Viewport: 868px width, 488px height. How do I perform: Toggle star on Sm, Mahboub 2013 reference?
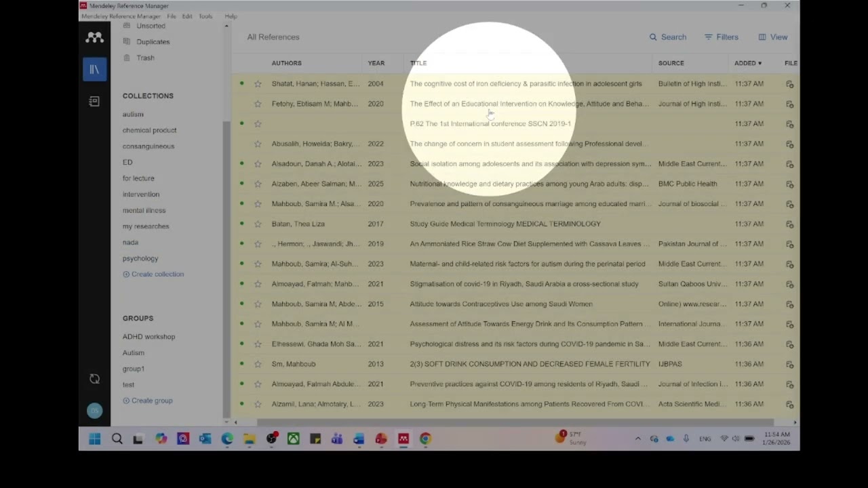point(258,364)
